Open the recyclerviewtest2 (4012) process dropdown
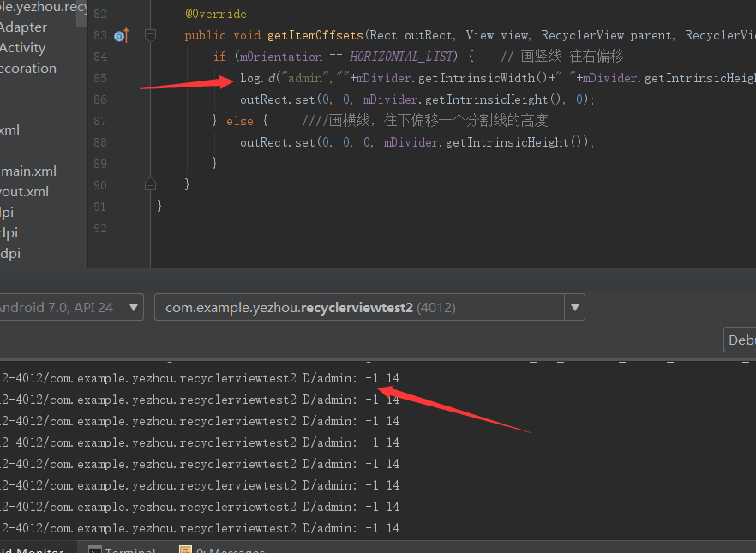This screenshot has width=756, height=553. (574, 307)
